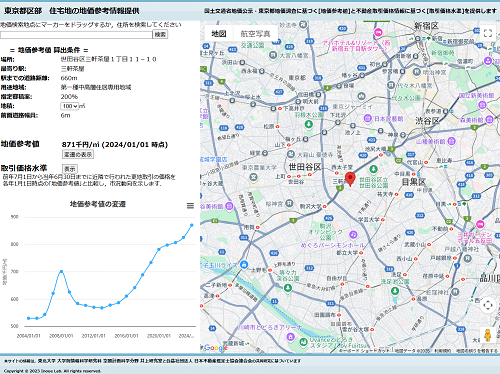Switch to the 航空写真 aerial tab
500x374 pixels.
point(255,33)
